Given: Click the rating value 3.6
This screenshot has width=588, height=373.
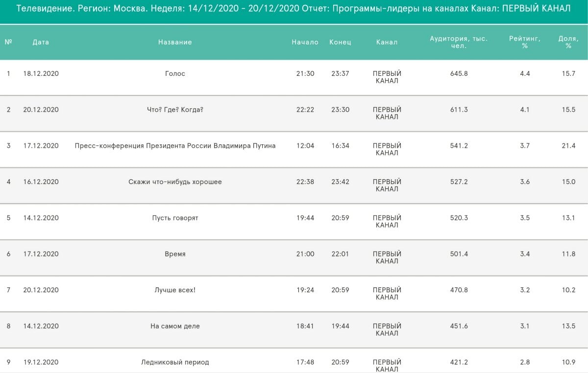Looking at the screenshot, I should coord(525,182).
